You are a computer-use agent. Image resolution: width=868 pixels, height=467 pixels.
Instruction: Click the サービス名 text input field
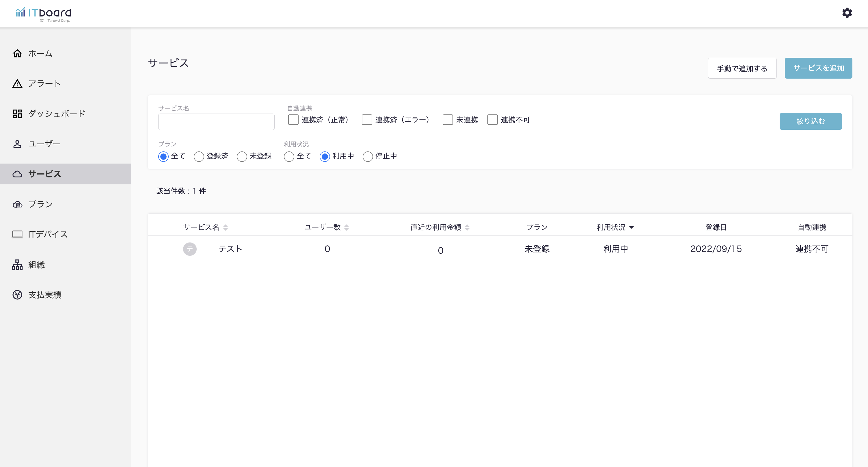[x=216, y=122]
